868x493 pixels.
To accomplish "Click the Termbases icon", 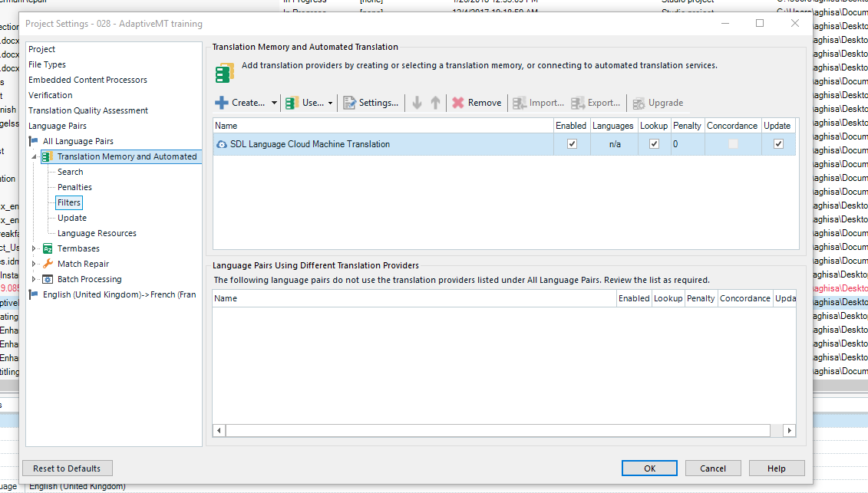I will pos(48,249).
